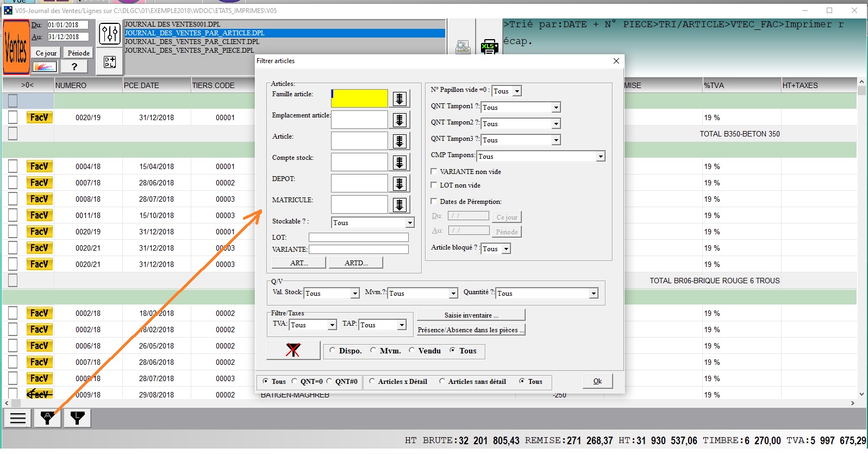868x454 pixels.
Task: Click the question mark help button
Action: point(74,66)
